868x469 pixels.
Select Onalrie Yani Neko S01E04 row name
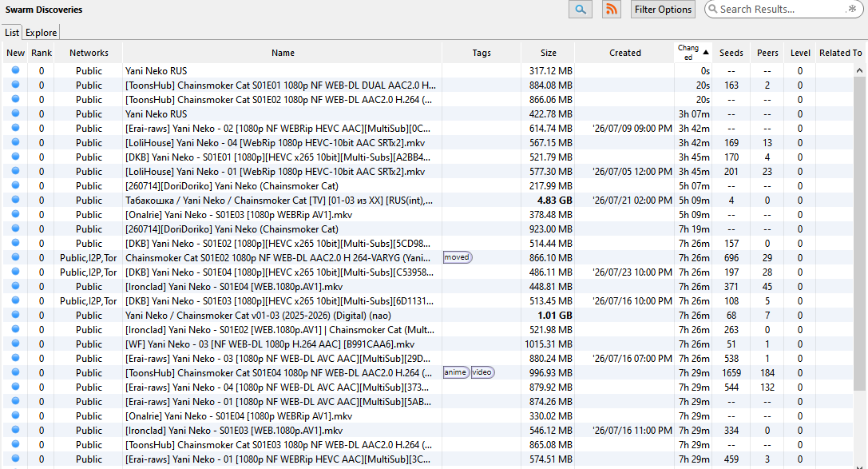pyautogui.click(x=239, y=415)
